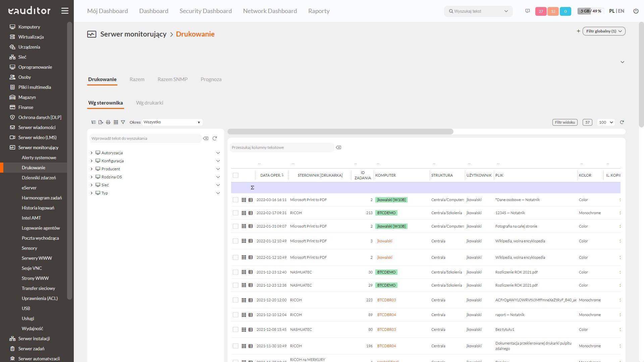Toggle the tree view icon in the toolbar
Screen dimensions: 644x362
(x=94, y=122)
